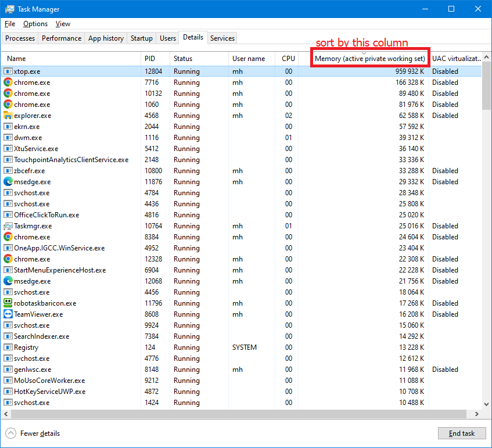Image resolution: width=492 pixels, height=448 pixels.
Task: Select the Taskmgr.exe process icon
Action: click(8, 226)
